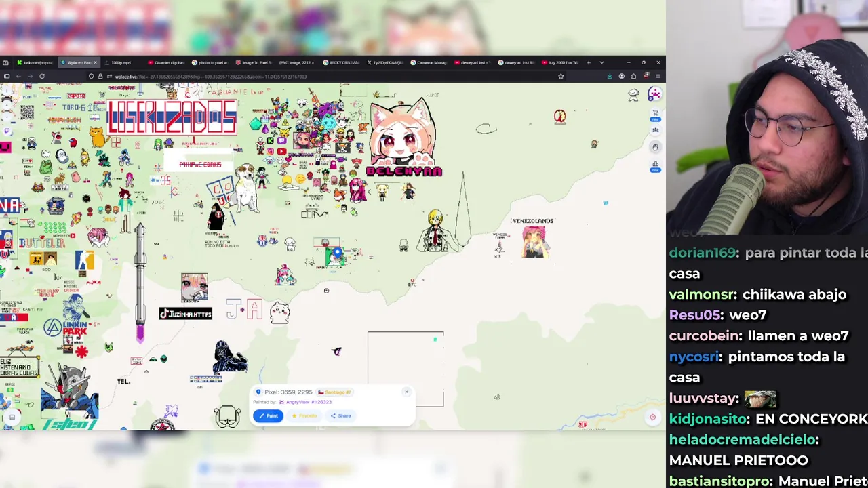
Task: Click the Share button in the pixel popup
Action: tap(341, 415)
